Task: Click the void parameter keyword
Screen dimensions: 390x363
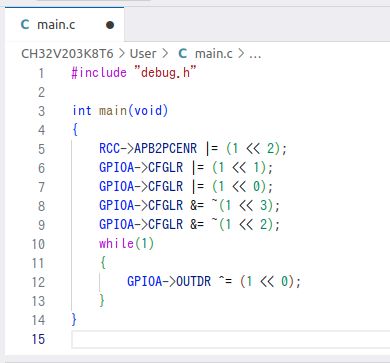Action: [148, 110]
